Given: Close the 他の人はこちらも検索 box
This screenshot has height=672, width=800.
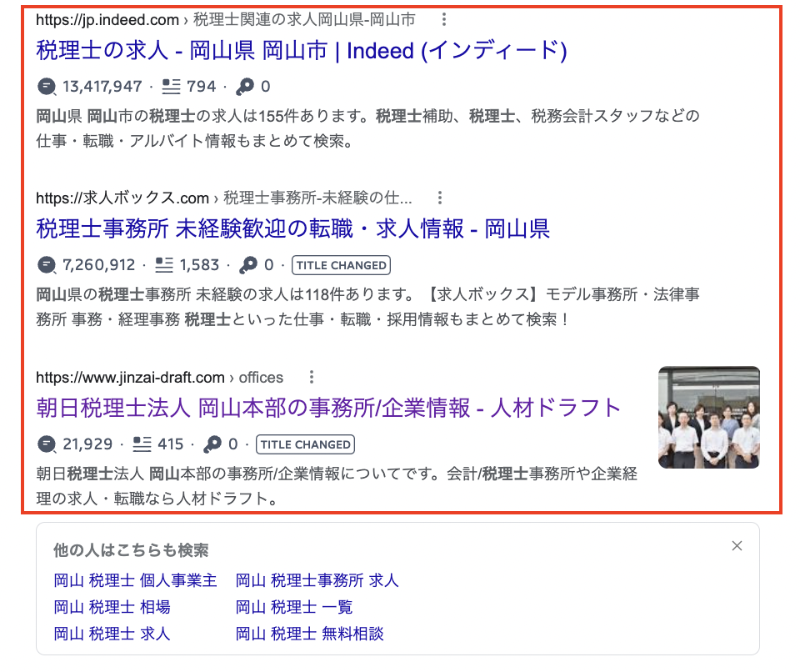Looking at the screenshot, I should 737,546.
